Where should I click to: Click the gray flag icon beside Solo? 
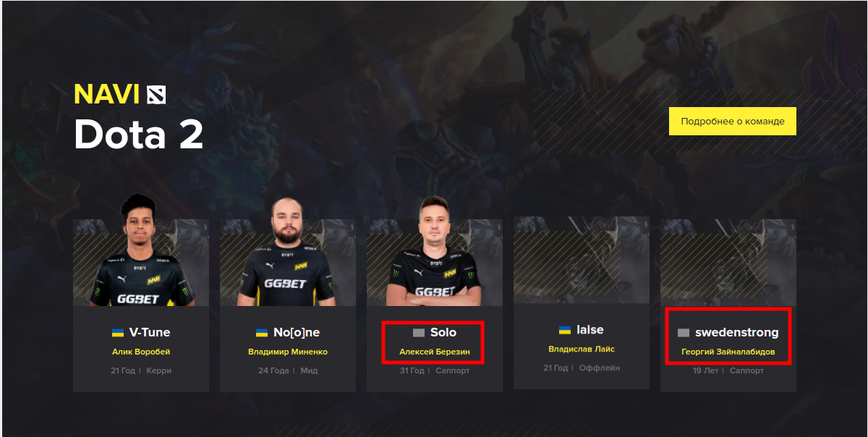(x=418, y=332)
